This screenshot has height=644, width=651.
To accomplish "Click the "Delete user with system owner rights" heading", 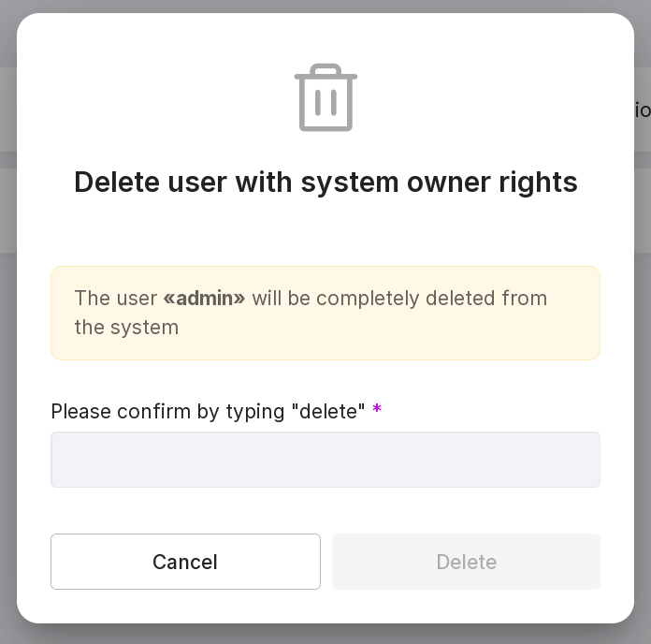I will [x=325, y=182].
